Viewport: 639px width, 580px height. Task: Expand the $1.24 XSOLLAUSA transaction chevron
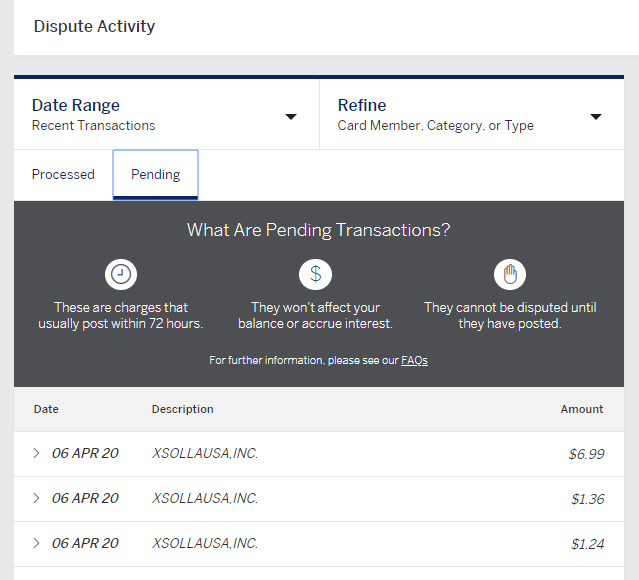[36, 543]
